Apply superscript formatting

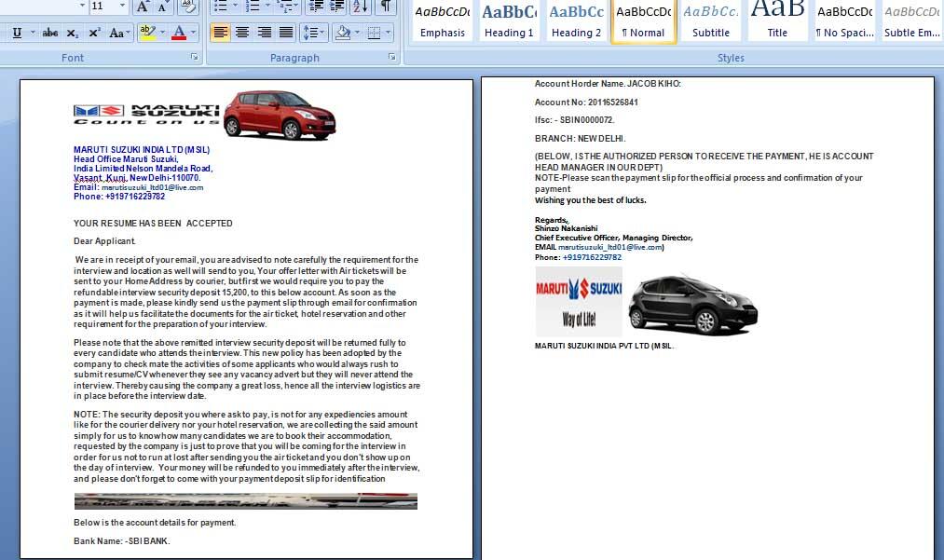94,33
